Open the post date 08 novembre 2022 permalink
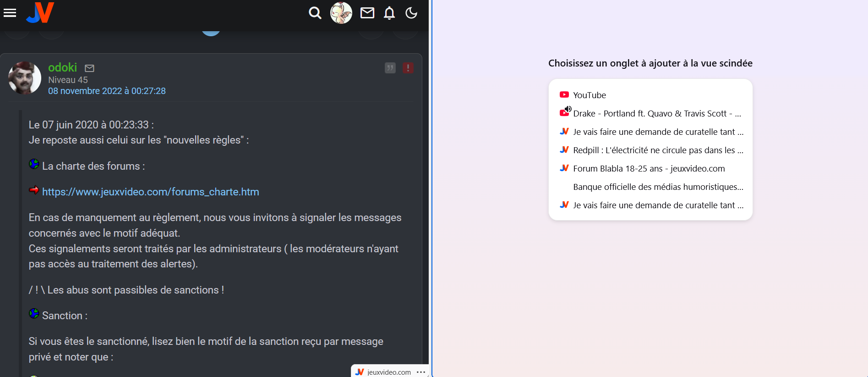The height and width of the screenshot is (377, 868). [107, 91]
